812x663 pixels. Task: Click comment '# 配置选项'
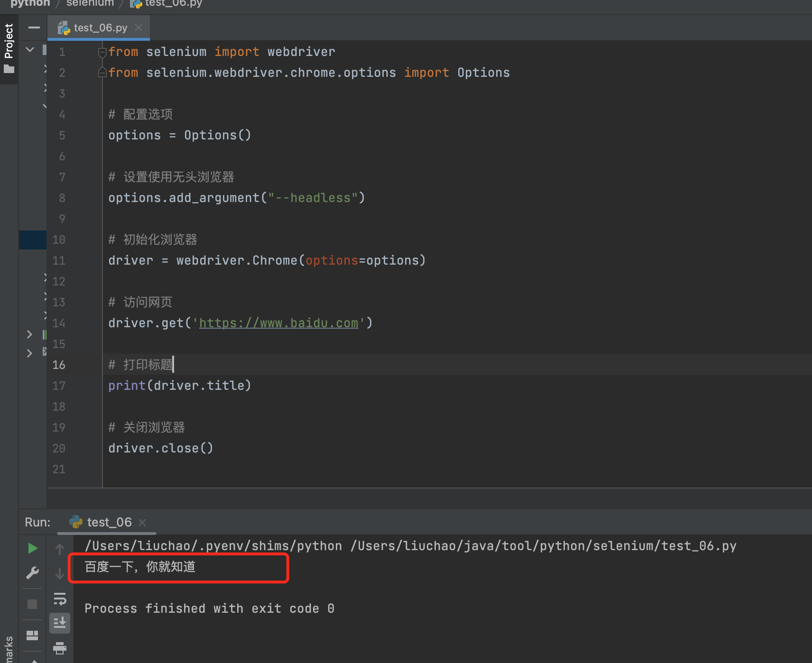tap(140, 114)
